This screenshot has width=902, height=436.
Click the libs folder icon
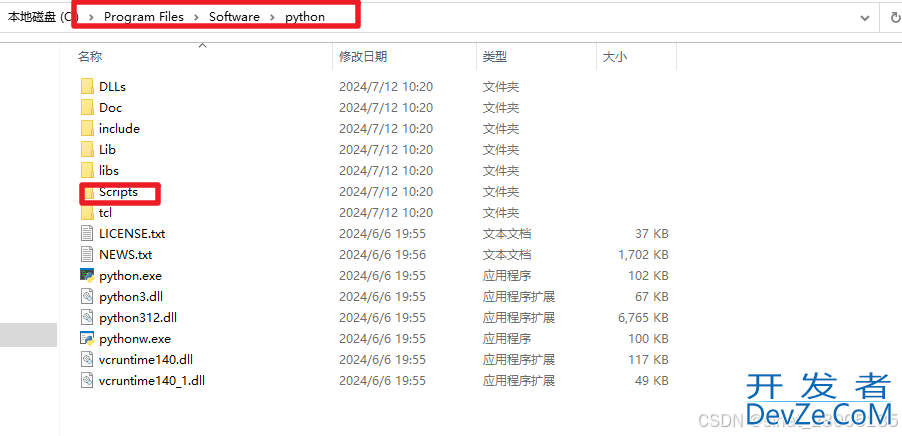coord(87,171)
